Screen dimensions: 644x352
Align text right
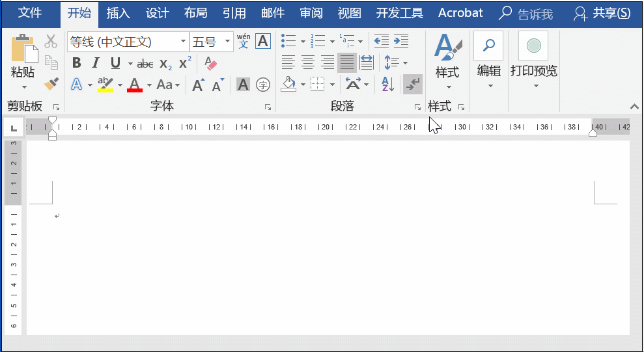pyautogui.click(x=328, y=62)
